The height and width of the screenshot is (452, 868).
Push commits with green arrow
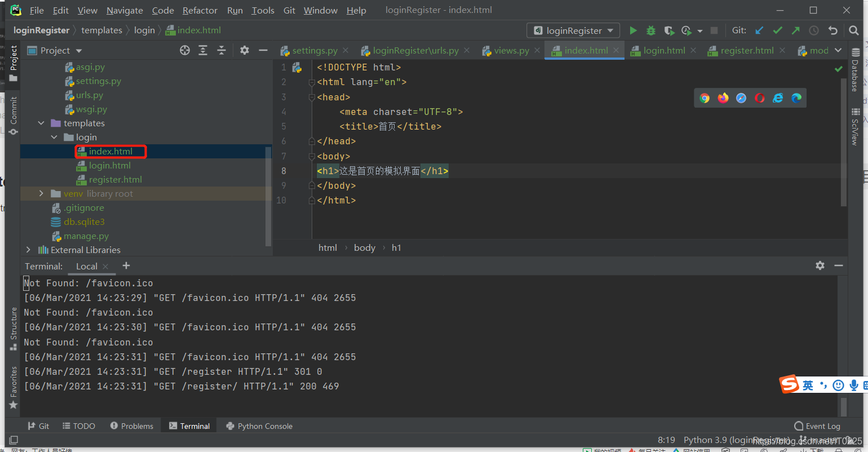[796, 30]
